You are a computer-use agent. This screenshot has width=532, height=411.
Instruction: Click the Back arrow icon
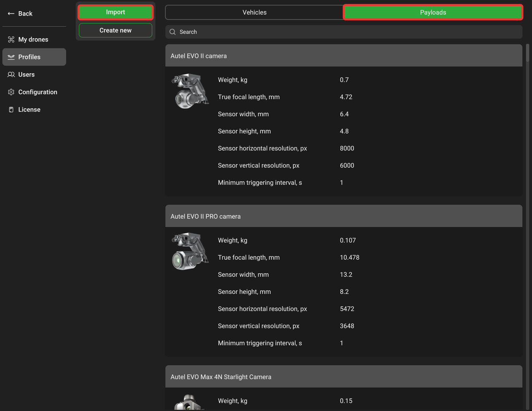pyautogui.click(x=11, y=14)
